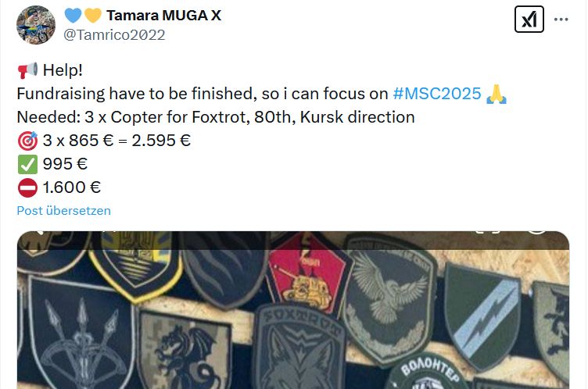Open the three-dot more options menu

click(x=561, y=19)
